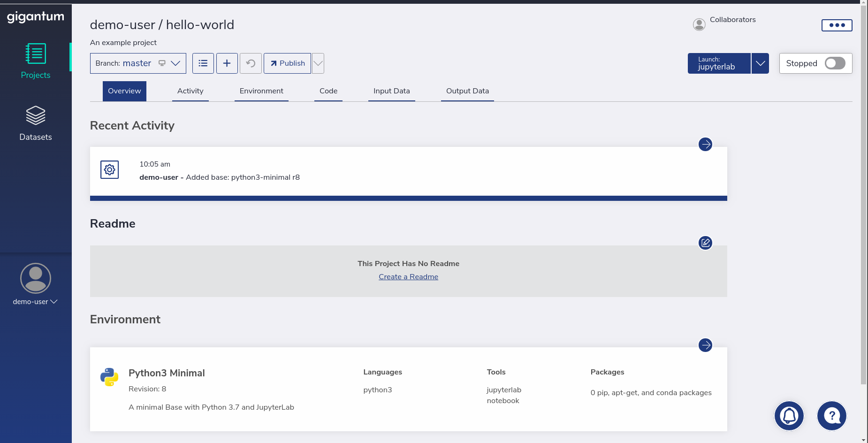Image resolution: width=868 pixels, height=443 pixels.
Task: Click the scrollbar down arrow
Action: coord(864,440)
